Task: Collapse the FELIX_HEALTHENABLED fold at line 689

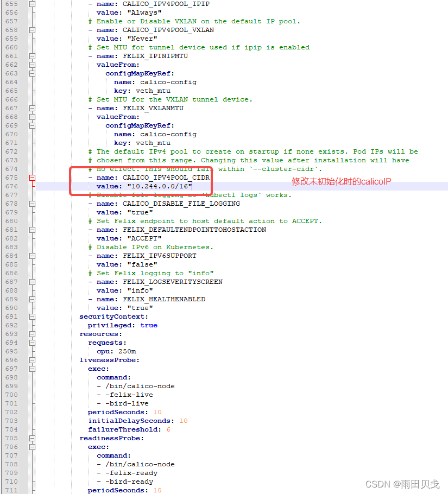Action: 31,299
